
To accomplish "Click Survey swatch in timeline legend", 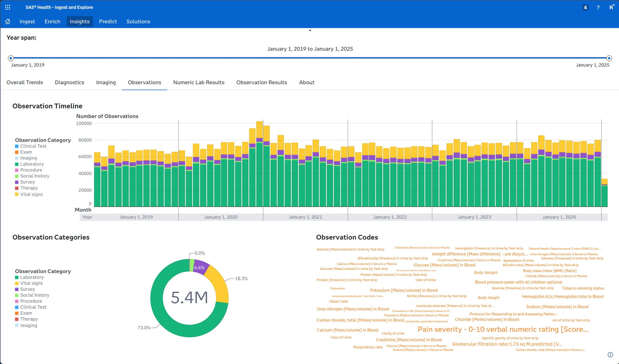I will point(17,182).
